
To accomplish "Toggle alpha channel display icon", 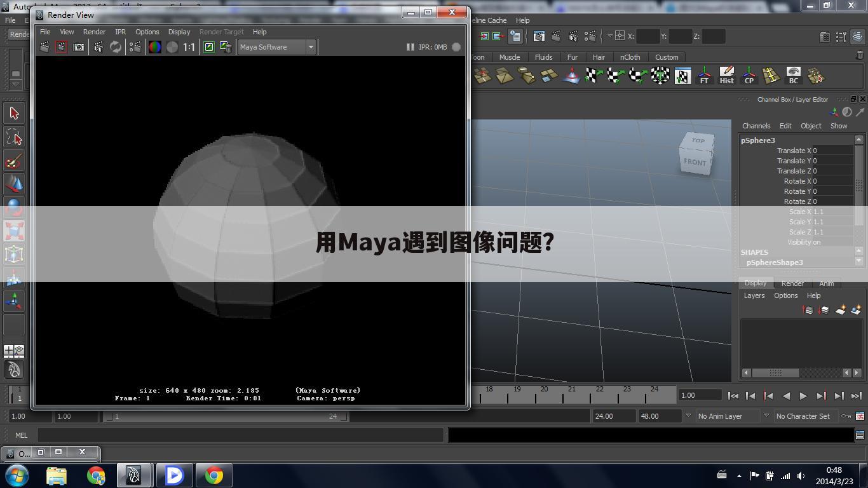I will [172, 47].
